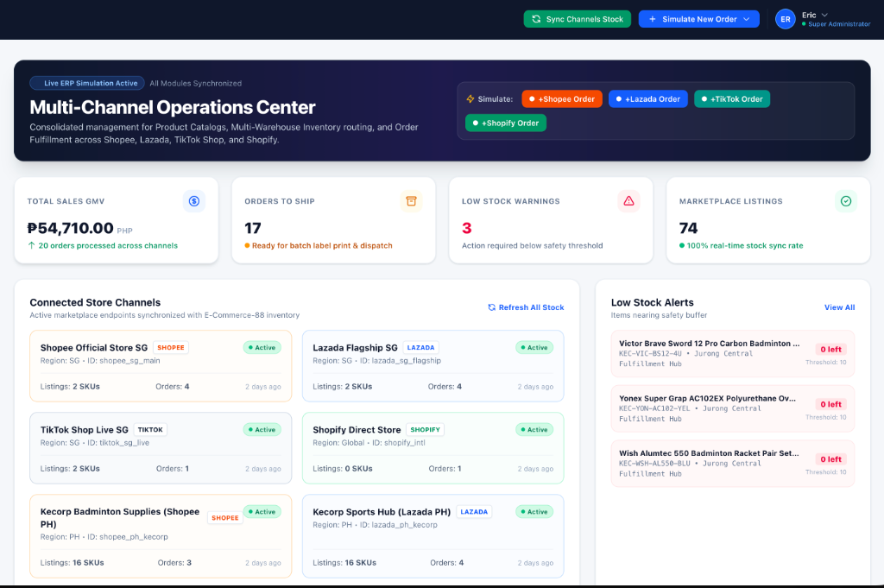
Task: Click the LAZADA tag on Lazada Flagship SG
Action: pyautogui.click(x=420, y=348)
